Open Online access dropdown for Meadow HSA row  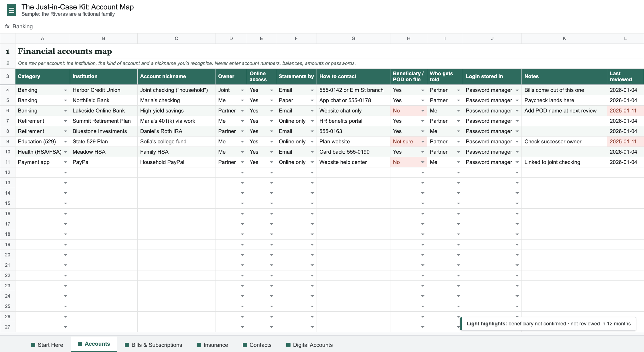(271, 152)
